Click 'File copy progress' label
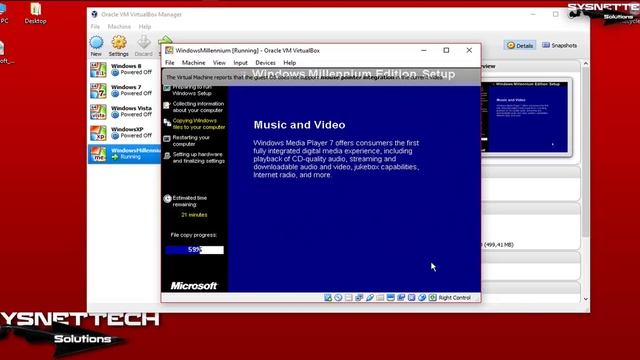The image size is (640, 360). coord(193,235)
